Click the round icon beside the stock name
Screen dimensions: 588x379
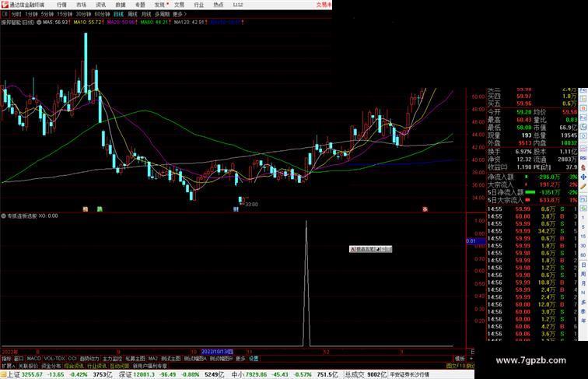click(39, 23)
